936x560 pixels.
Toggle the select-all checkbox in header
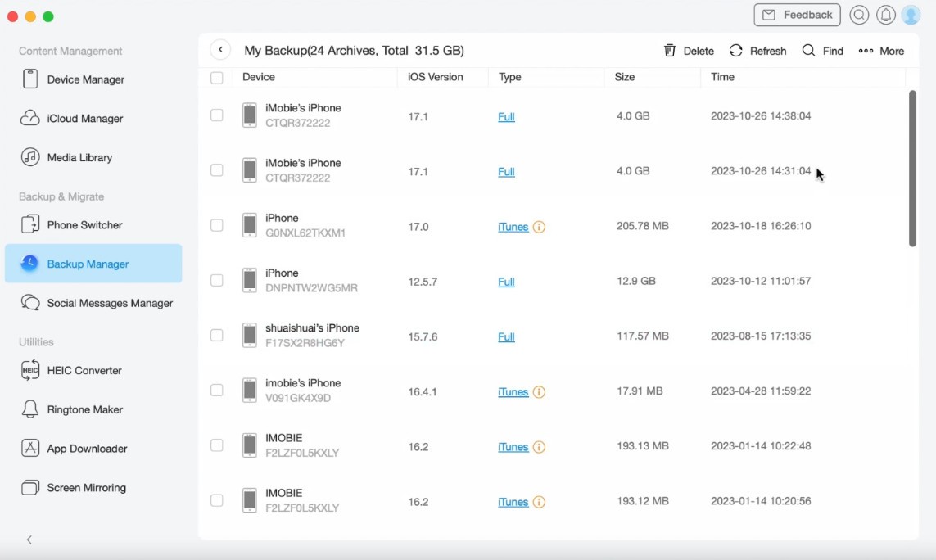[217, 78]
